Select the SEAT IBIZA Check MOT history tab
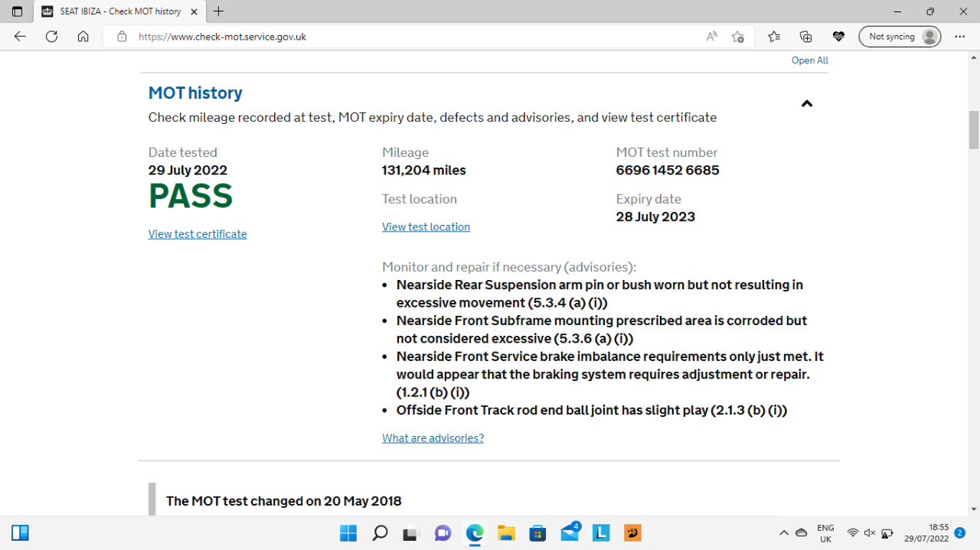Viewport: 980px width, 550px height. 119,11
